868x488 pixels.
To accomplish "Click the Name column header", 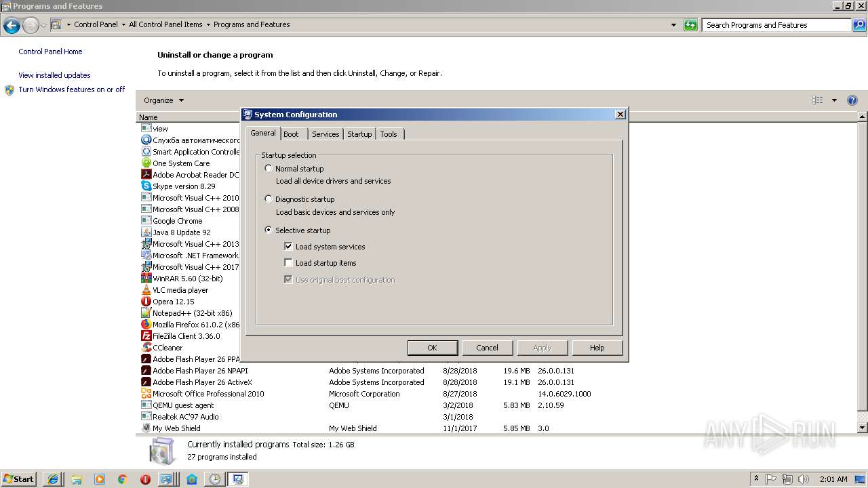I will coord(189,117).
